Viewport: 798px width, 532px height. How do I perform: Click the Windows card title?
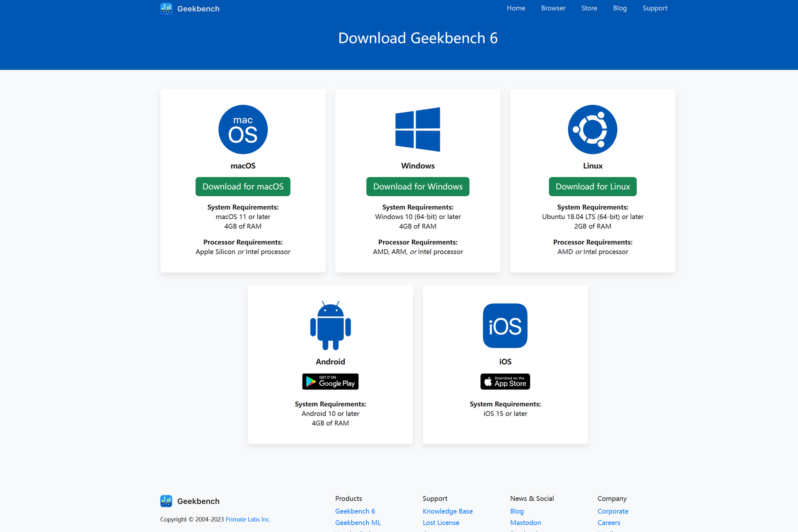pos(418,166)
